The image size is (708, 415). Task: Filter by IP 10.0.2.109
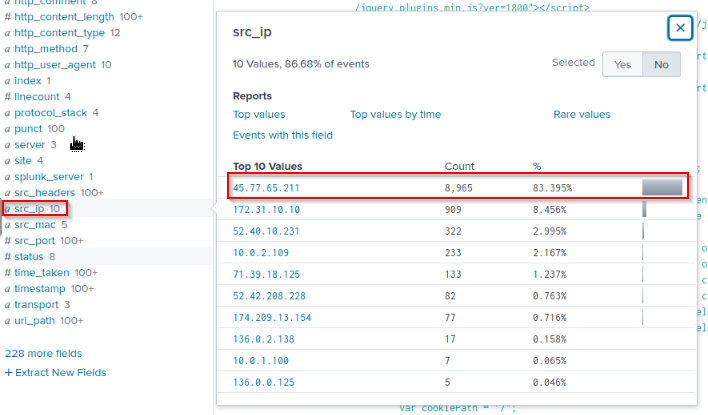[261, 253]
